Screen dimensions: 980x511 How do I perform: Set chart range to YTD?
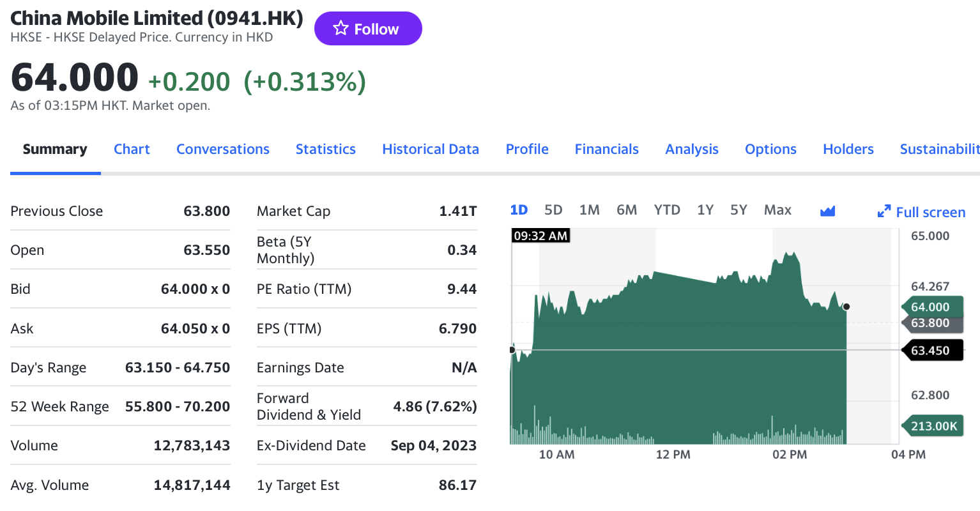[x=666, y=210]
